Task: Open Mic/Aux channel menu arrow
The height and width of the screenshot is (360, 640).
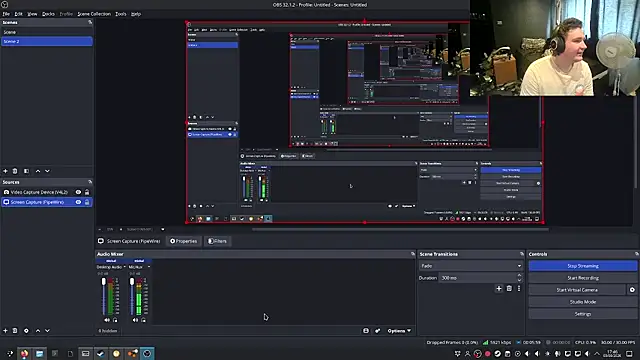Action: point(149,267)
